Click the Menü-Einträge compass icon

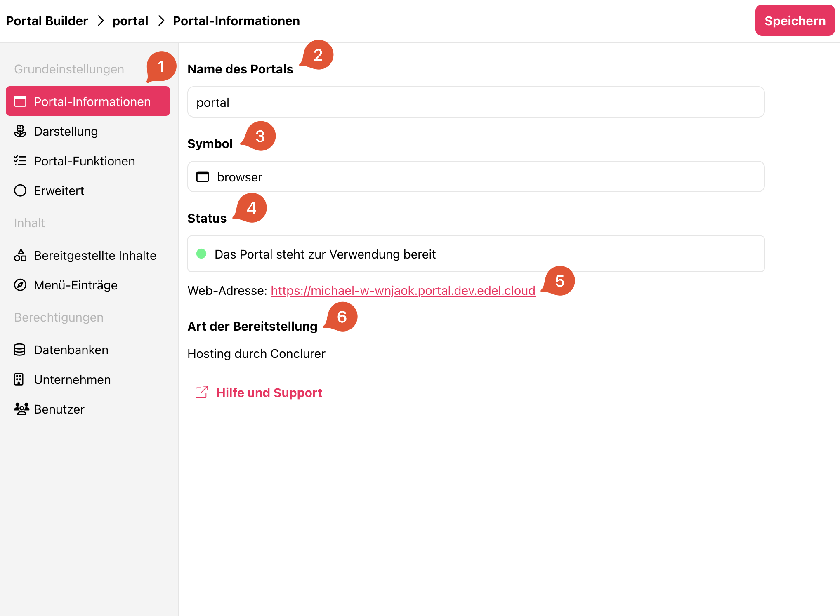[x=20, y=285]
